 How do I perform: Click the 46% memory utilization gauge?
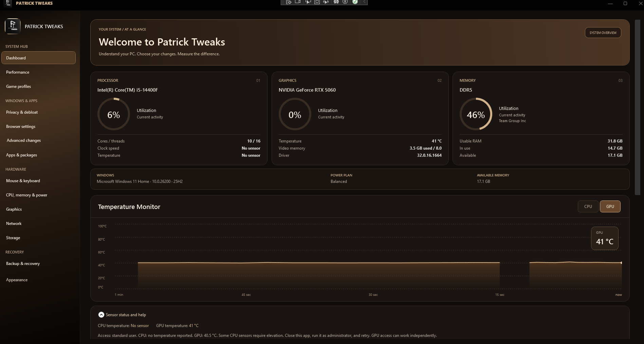(476, 114)
